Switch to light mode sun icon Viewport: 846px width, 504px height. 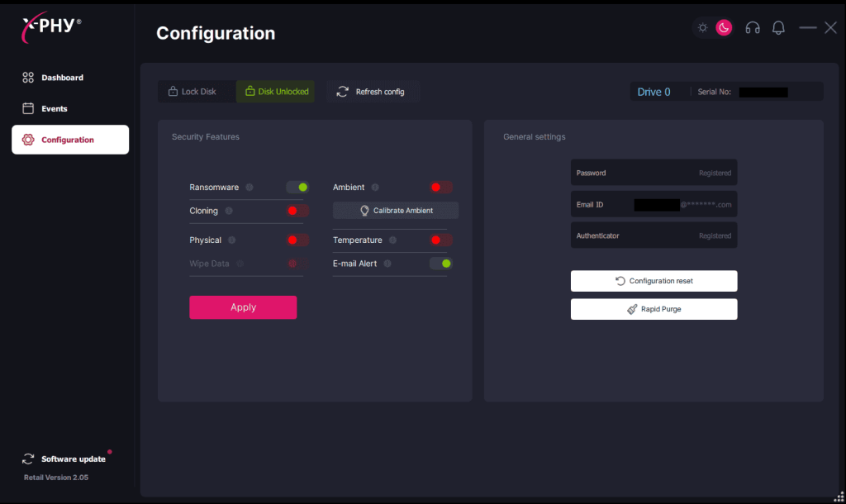(703, 28)
